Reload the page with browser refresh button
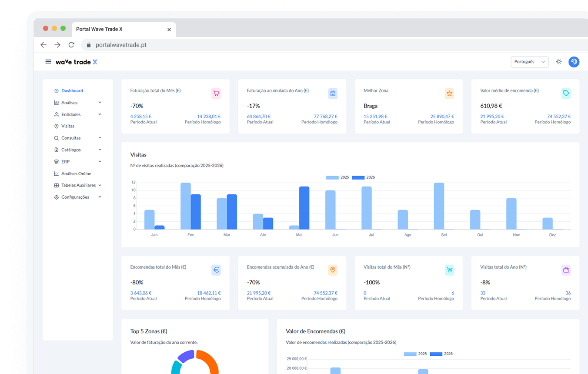Screen dimensions: 588x374 [71, 45]
